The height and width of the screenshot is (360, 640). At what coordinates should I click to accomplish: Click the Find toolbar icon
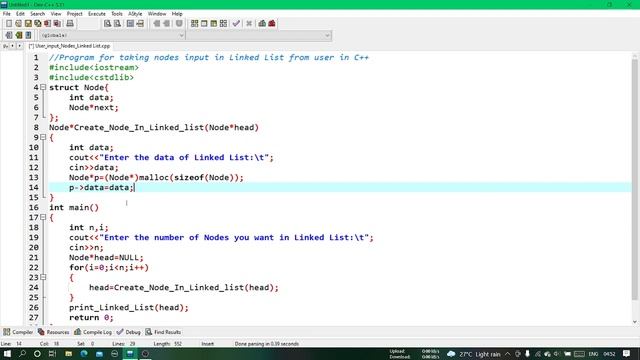coord(107,24)
